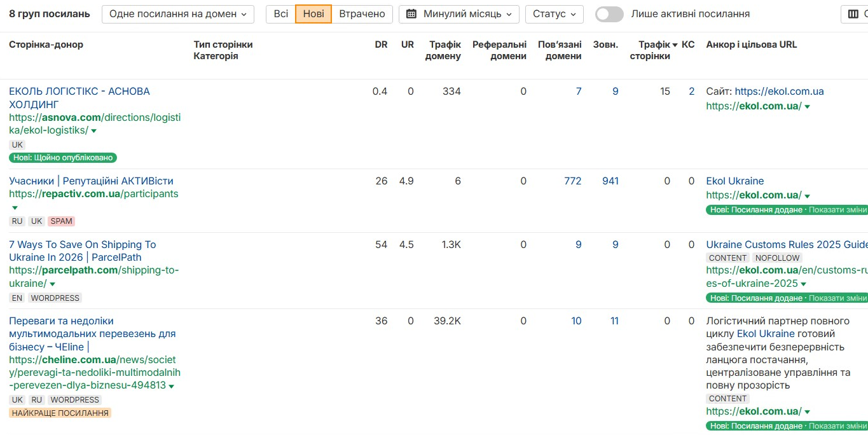The image size is (868, 435).
Task: Open the Одне посилання на домен dropdown
Action: (177, 14)
